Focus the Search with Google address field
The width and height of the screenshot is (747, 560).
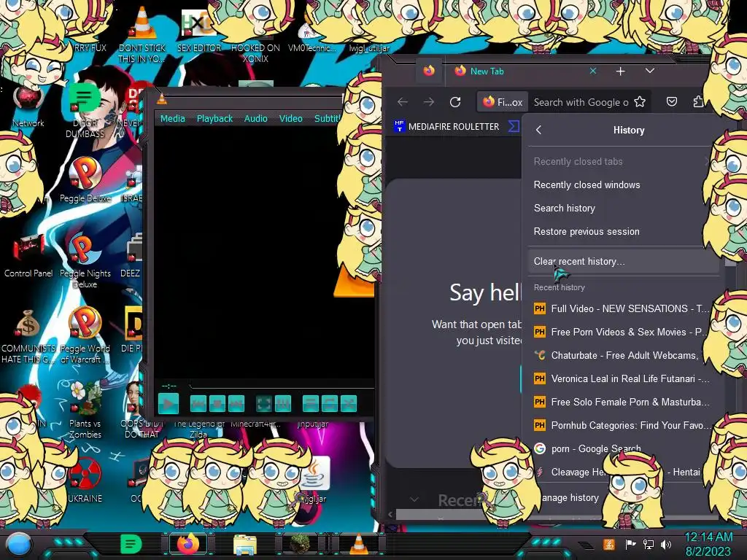coord(581,102)
